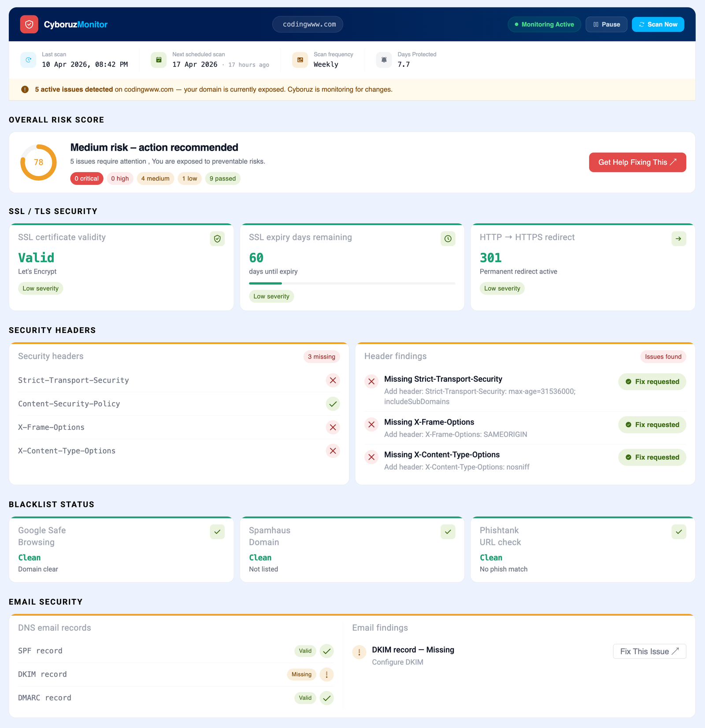
Task: Pause monitoring with the Pause button
Action: point(606,25)
